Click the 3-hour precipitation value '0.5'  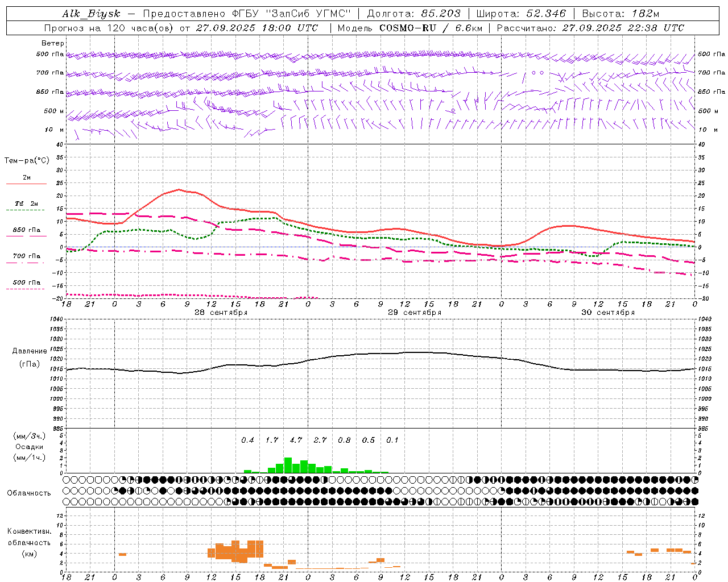[x=369, y=440]
